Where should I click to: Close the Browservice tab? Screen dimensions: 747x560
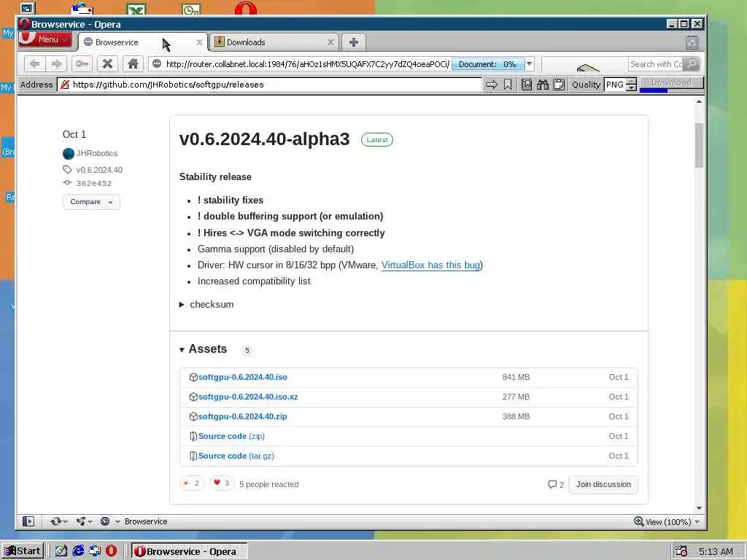point(199,42)
